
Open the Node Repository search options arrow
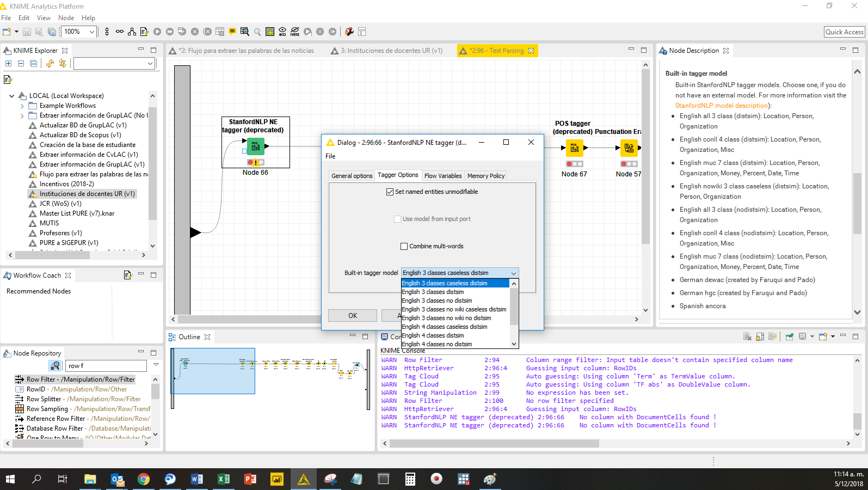[156, 365]
